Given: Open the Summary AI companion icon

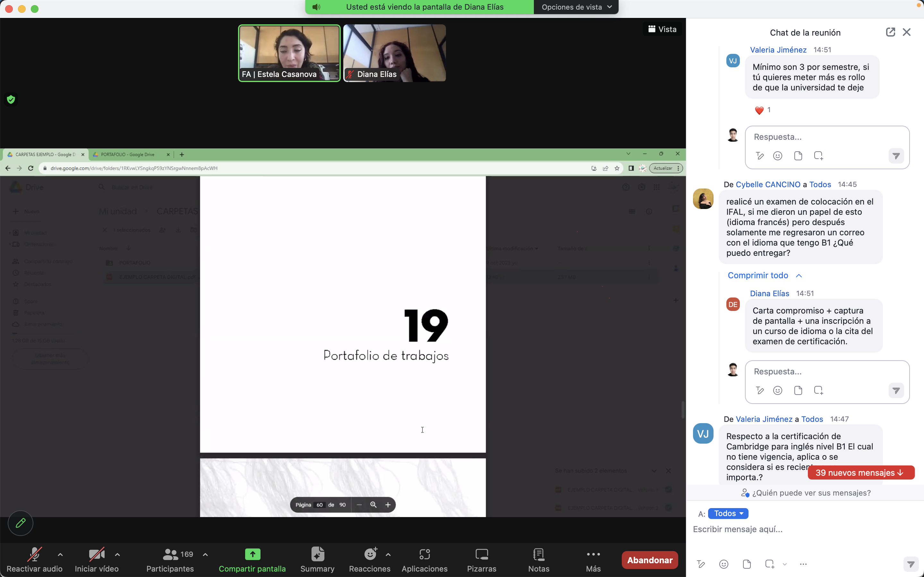Looking at the screenshot, I should tap(317, 559).
